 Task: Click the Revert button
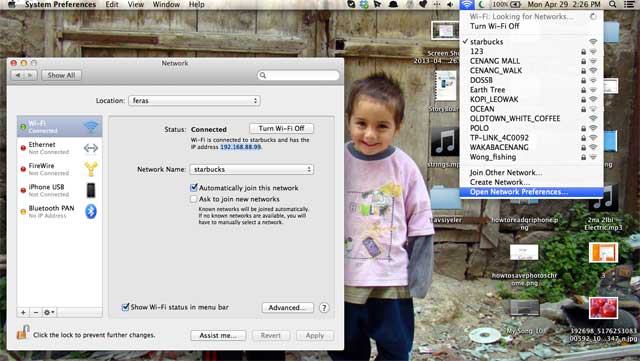pos(271,335)
